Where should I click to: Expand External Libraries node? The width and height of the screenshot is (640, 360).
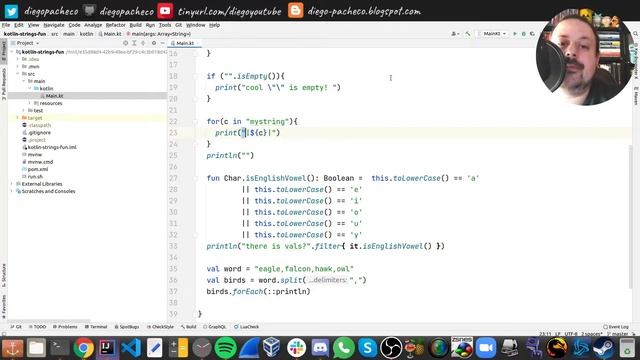(x=12, y=184)
